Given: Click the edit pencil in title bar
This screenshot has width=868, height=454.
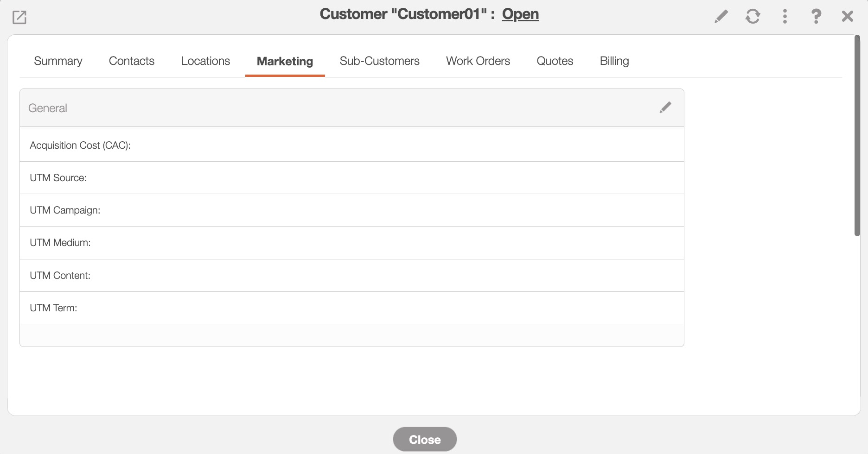Looking at the screenshot, I should [721, 17].
